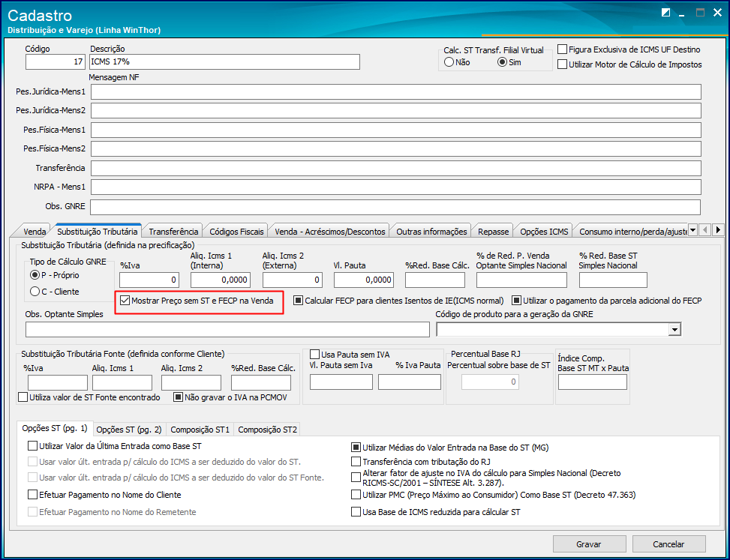The height and width of the screenshot is (560, 730).
Task: Switch to Venda - Acréscimos/Descontos tab
Action: (329, 231)
